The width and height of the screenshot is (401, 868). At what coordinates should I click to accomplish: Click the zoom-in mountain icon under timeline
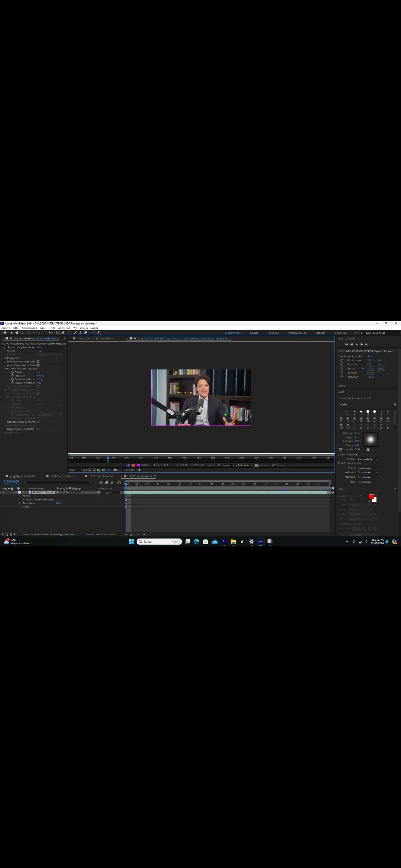click(x=144, y=535)
